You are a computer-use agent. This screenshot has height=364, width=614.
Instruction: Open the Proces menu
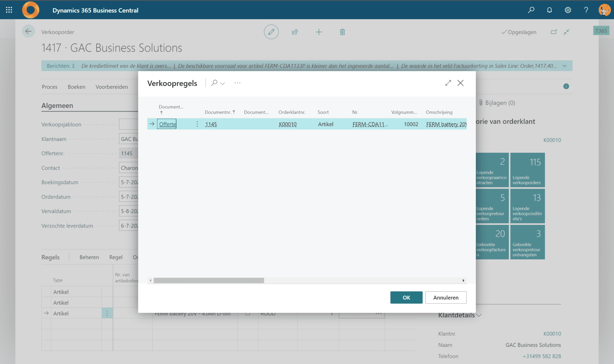click(50, 87)
